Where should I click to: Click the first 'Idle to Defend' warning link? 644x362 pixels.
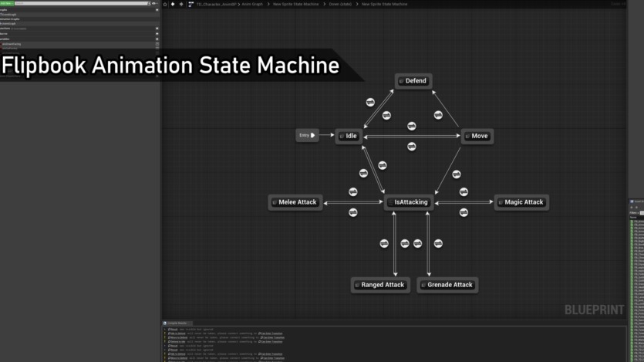pyautogui.click(x=177, y=333)
